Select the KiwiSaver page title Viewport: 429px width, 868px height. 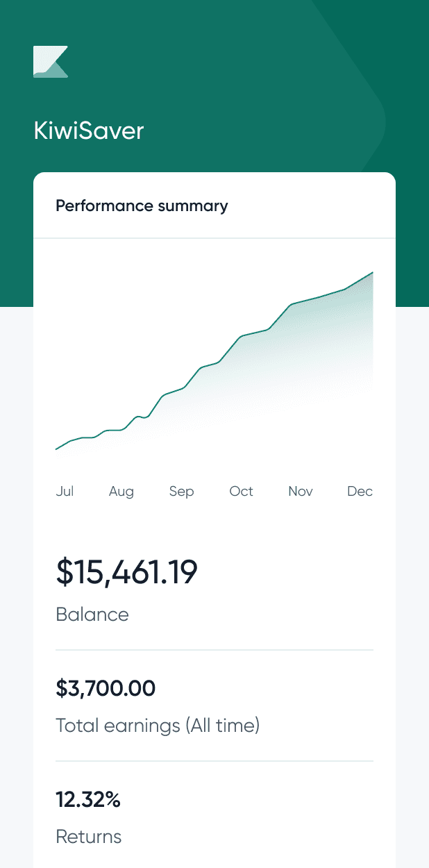[x=89, y=131]
